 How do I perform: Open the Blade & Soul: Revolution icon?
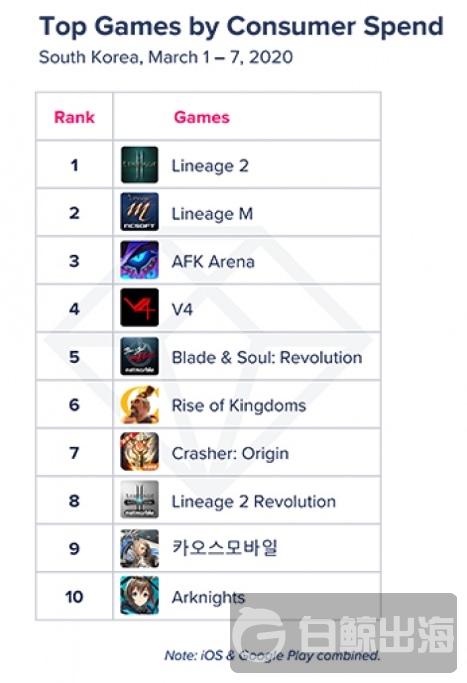(x=139, y=356)
